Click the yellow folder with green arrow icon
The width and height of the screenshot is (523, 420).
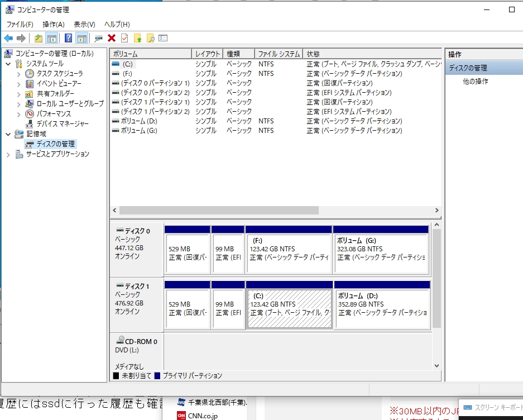coord(137,39)
